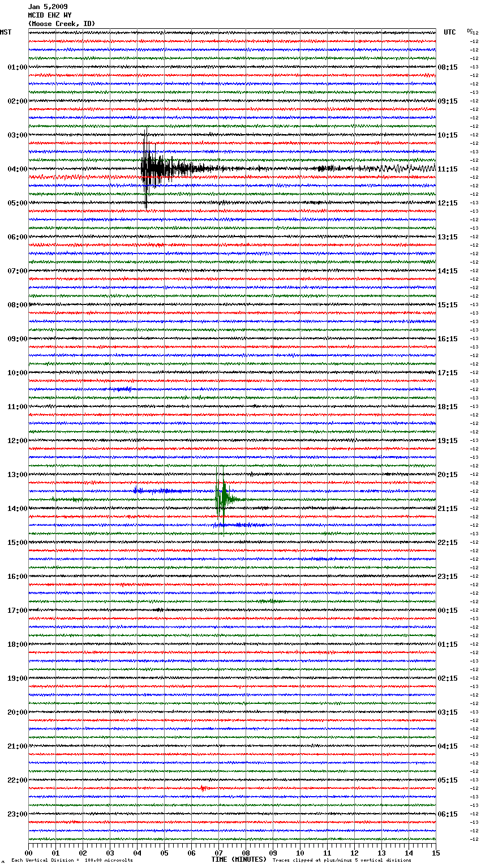Select the 16:00 MST row label

[x=18, y=577]
